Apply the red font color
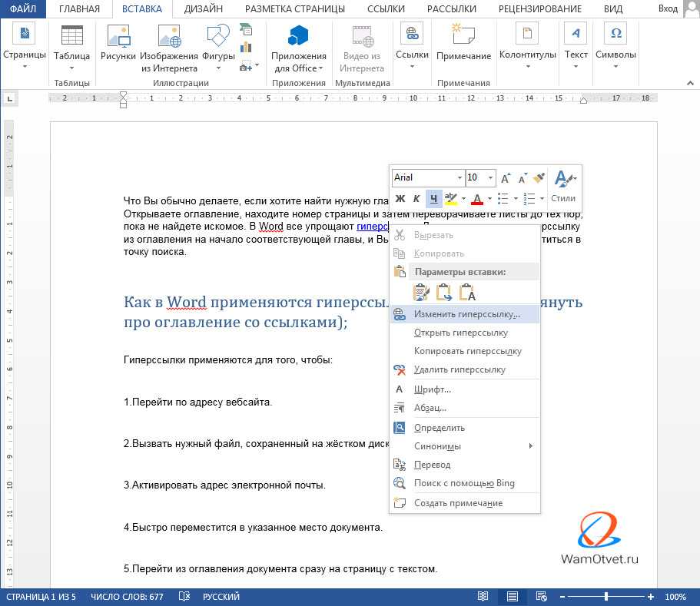Viewport: 700px width, 606px height. pos(477,199)
